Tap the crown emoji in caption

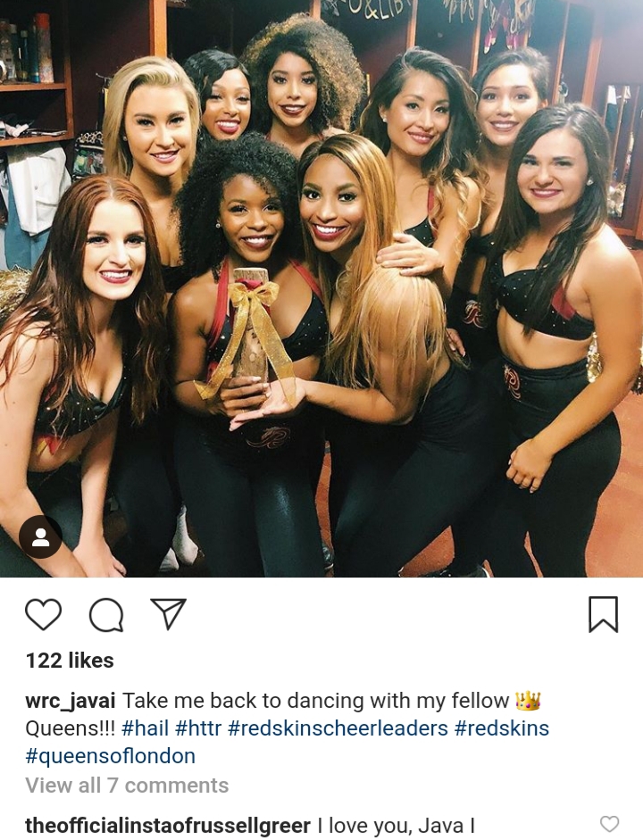pos(528,700)
